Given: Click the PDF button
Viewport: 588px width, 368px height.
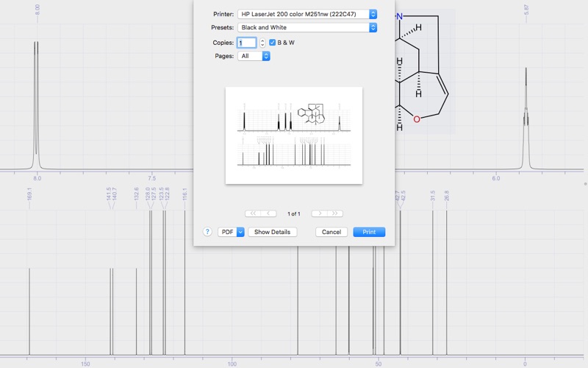Looking at the screenshot, I should pyautogui.click(x=226, y=232).
